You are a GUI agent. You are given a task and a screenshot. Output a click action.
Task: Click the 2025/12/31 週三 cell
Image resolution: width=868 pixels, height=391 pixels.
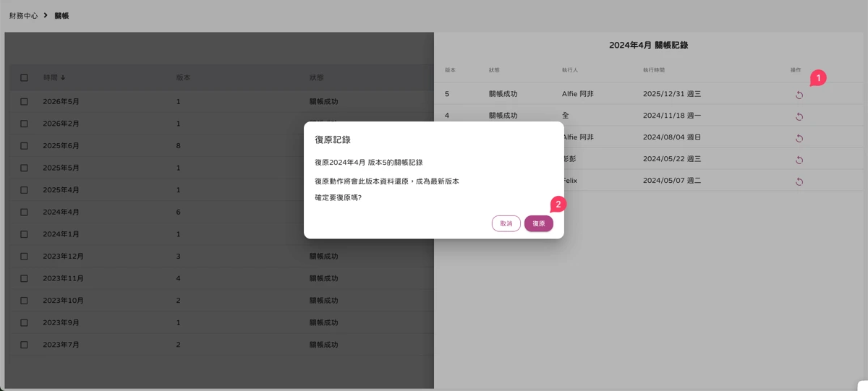pyautogui.click(x=672, y=94)
